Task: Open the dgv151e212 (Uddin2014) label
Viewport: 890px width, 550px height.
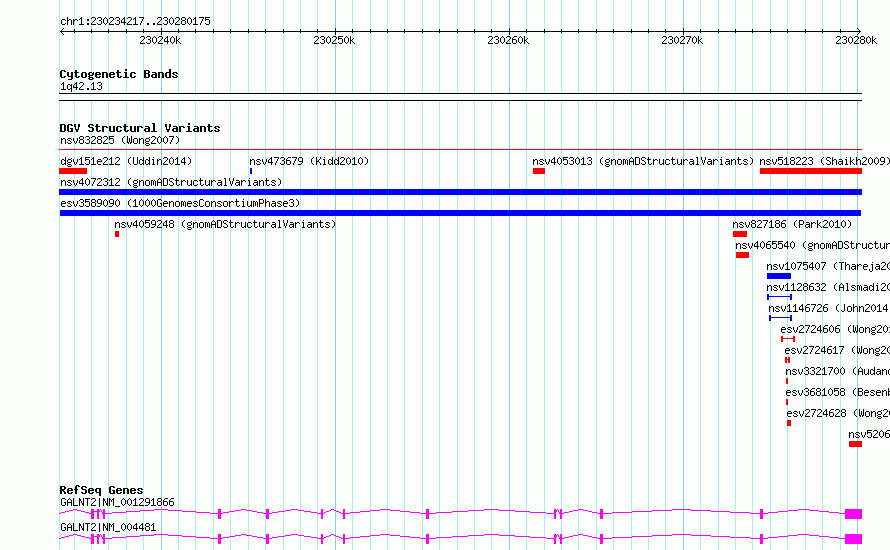Action: pyautogui.click(x=126, y=161)
